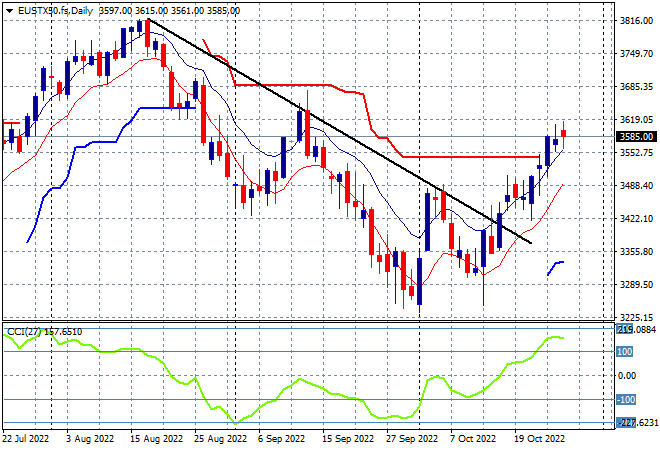Click the 3816.00 price axis label

[636, 21]
